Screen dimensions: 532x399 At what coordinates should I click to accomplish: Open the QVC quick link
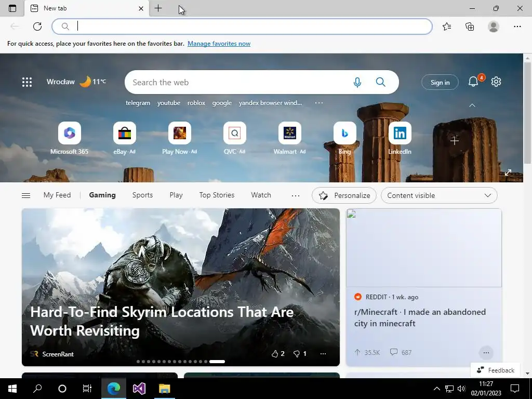(234, 138)
